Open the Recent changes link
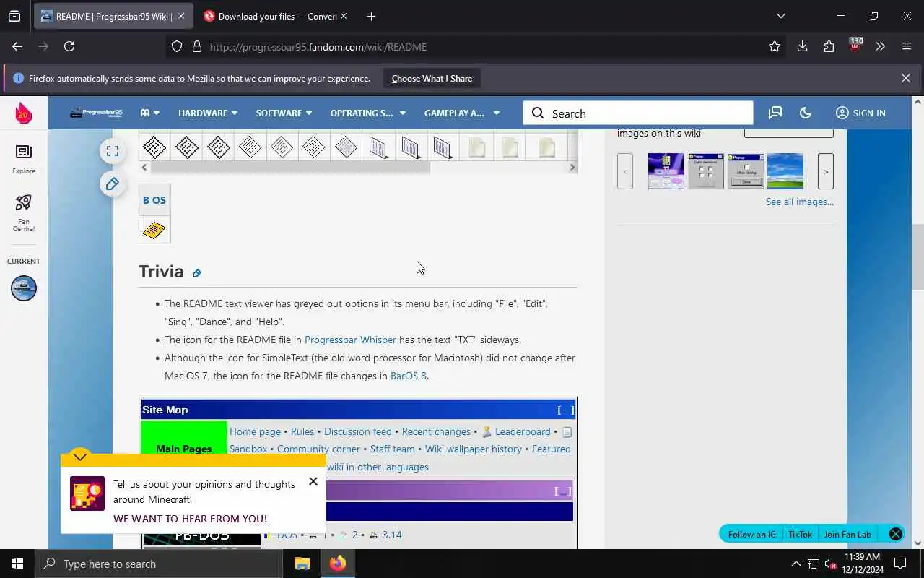This screenshot has height=578, width=924. 436,431
